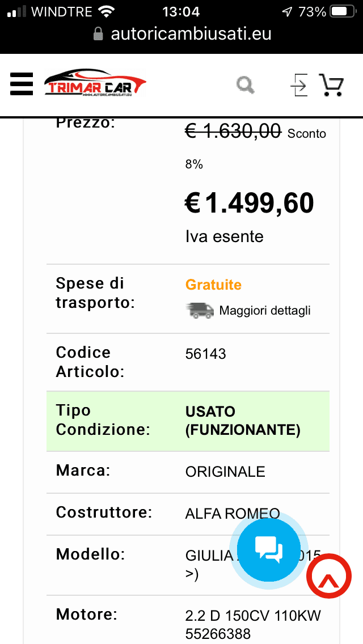Screen dimensions: 363x644
Task: Tap the ORIGINALE brand value
Action: (x=225, y=472)
